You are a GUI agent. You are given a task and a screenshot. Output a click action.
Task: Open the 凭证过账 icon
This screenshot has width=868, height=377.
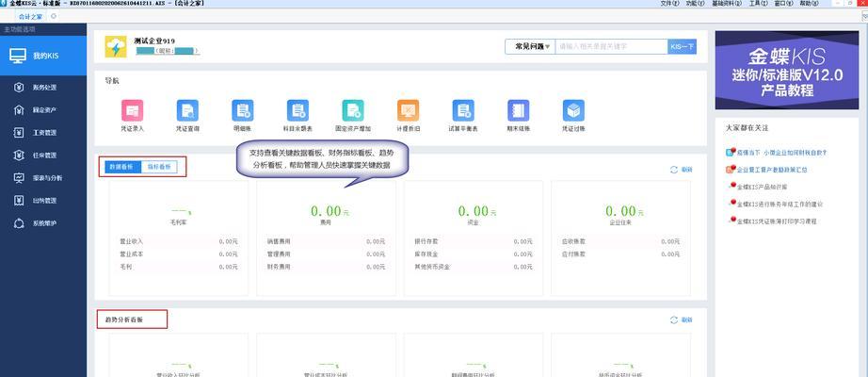coord(573,111)
